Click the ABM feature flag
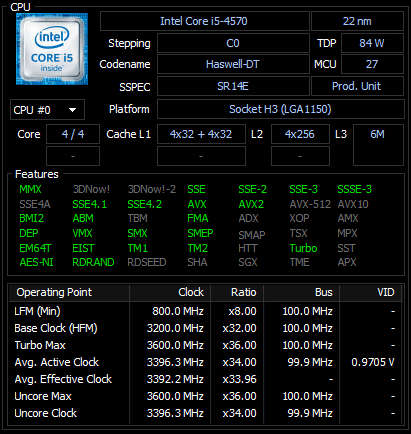411x434 pixels. 83,218
